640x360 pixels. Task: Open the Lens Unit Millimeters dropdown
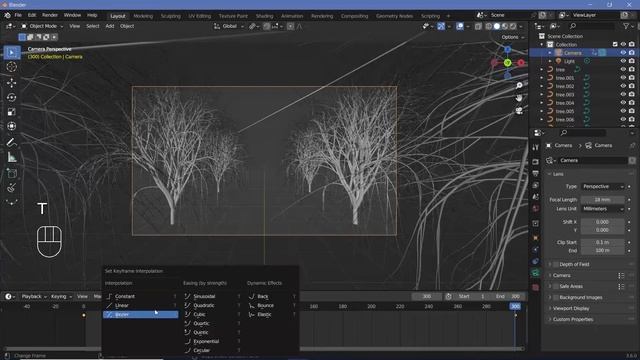click(x=603, y=209)
